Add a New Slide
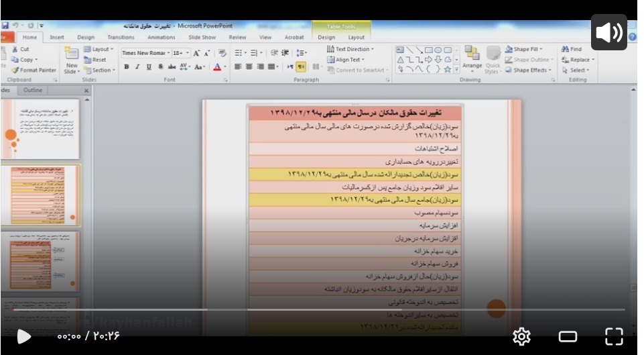 click(72, 60)
